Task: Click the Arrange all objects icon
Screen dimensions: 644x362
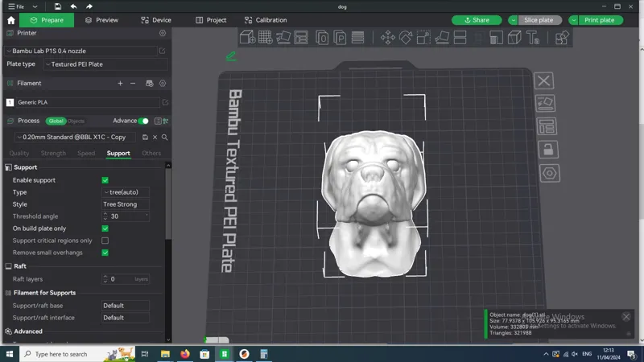Action: pos(301,37)
